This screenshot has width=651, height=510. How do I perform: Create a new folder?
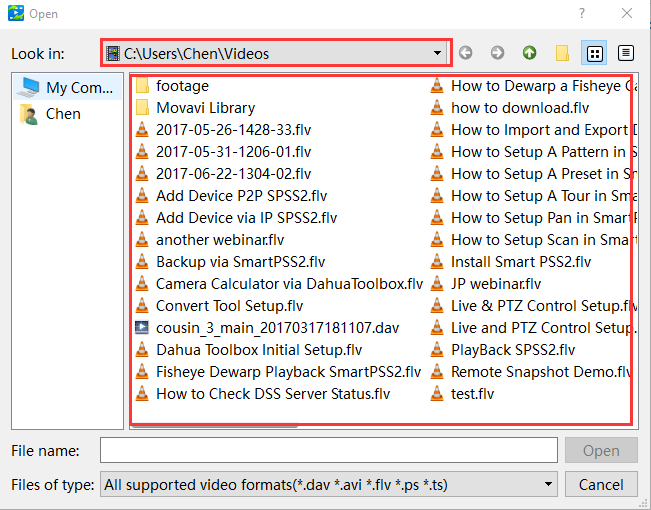562,53
